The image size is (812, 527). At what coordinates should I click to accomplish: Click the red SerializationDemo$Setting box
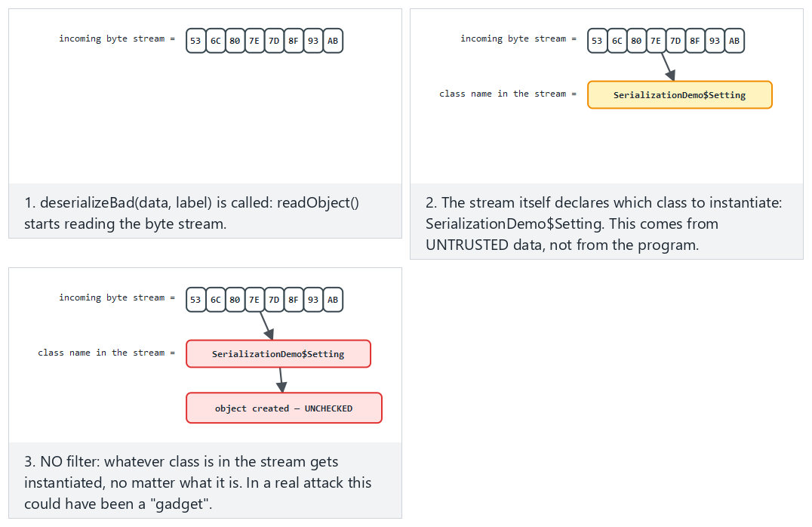[x=278, y=354]
